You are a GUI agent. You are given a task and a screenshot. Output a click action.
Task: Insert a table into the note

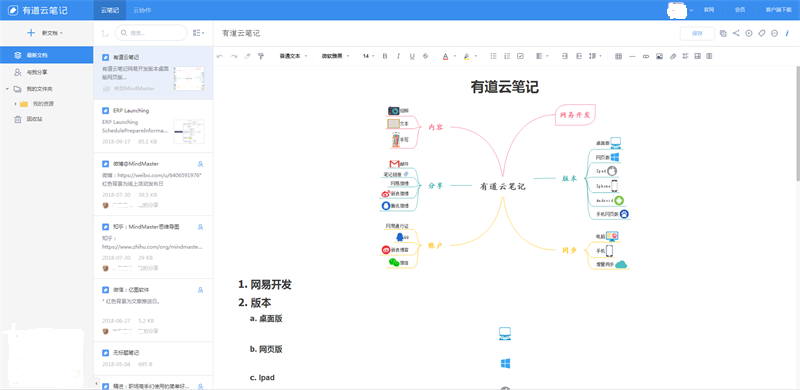point(618,56)
